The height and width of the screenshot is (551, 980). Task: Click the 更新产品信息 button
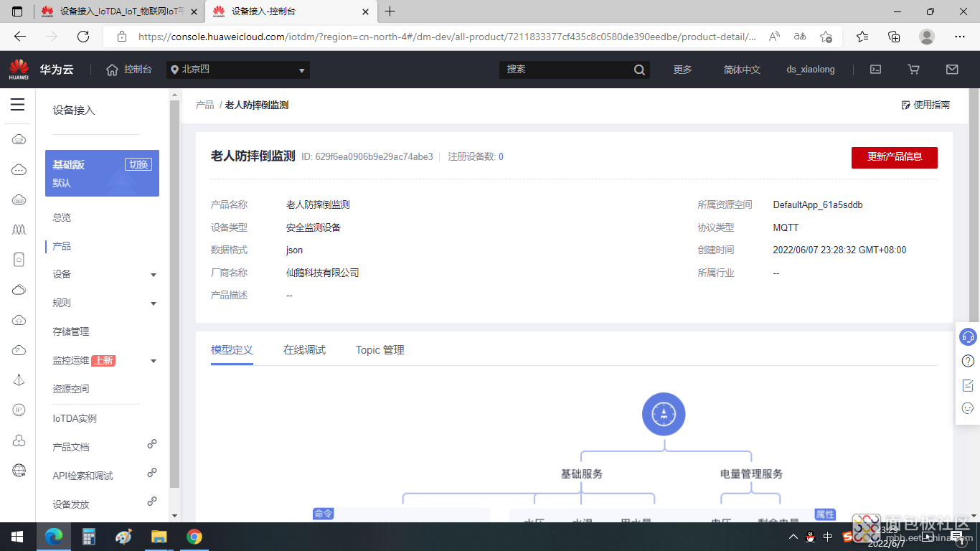pos(895,157)
